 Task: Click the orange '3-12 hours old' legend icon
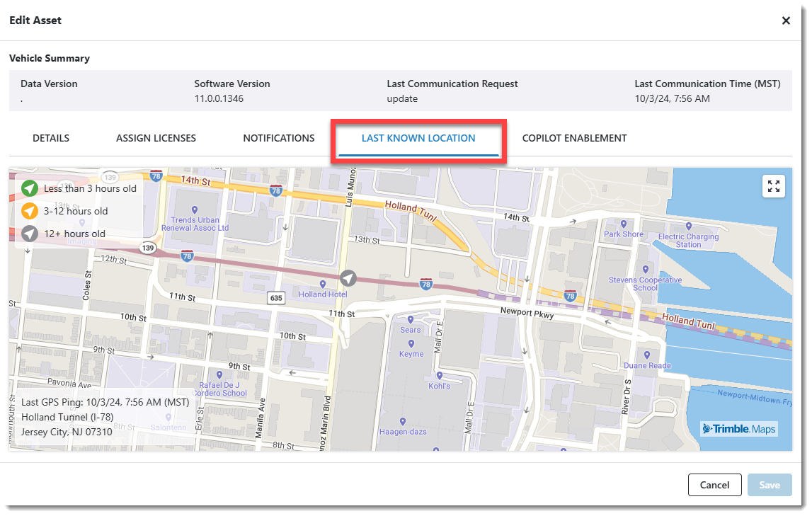point(30,211)
